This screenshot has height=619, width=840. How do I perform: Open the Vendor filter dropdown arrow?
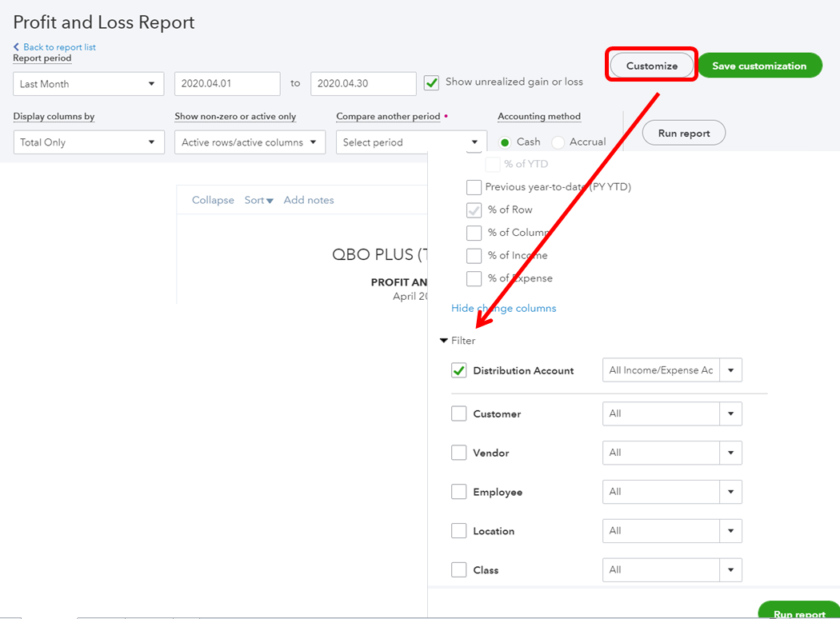(x=730, y=453)
